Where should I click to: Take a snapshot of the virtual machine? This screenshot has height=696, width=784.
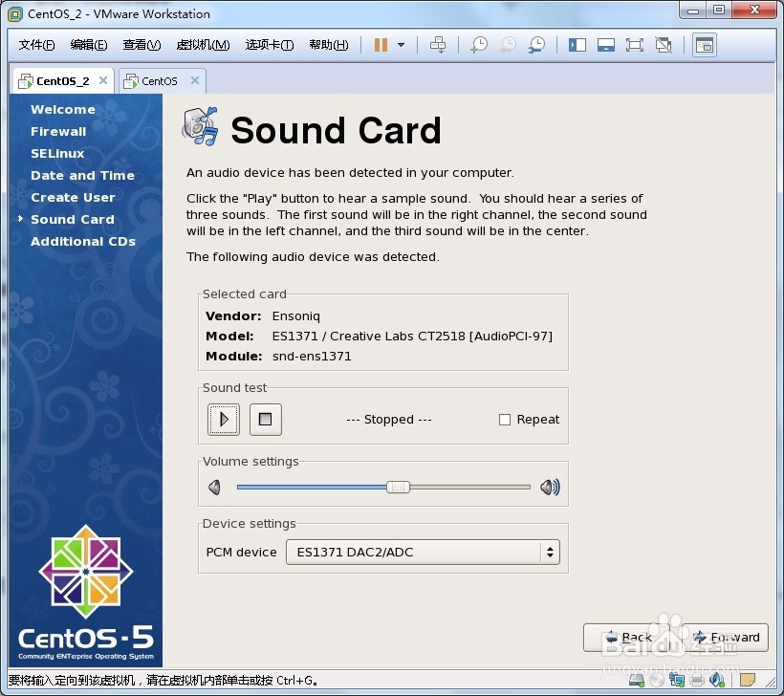(478, 45)
